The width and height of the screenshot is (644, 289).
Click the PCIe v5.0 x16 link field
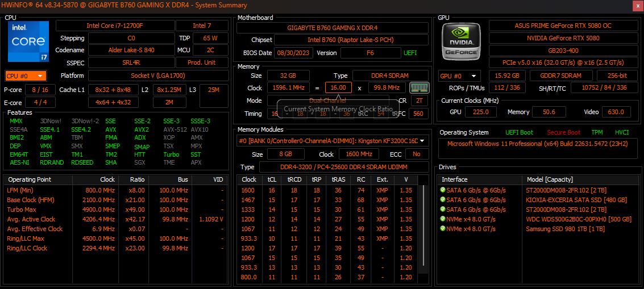coord(563,62)
